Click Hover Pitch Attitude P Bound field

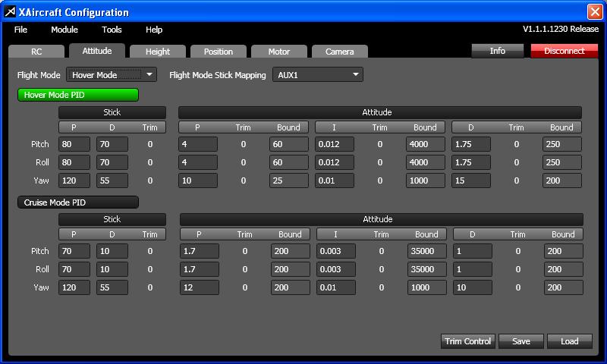[x=289, y=144]
